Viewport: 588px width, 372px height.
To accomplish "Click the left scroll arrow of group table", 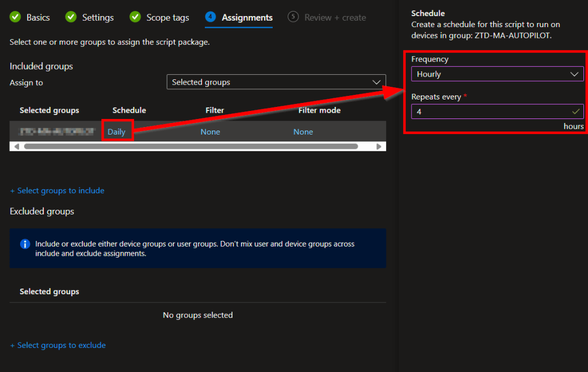I will click(16, 147).
